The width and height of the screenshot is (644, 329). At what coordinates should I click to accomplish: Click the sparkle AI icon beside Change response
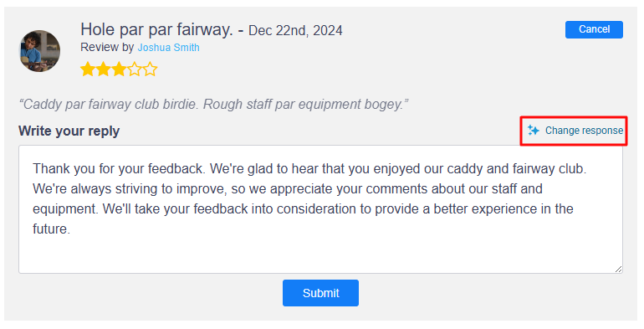(x=533, y=131)
